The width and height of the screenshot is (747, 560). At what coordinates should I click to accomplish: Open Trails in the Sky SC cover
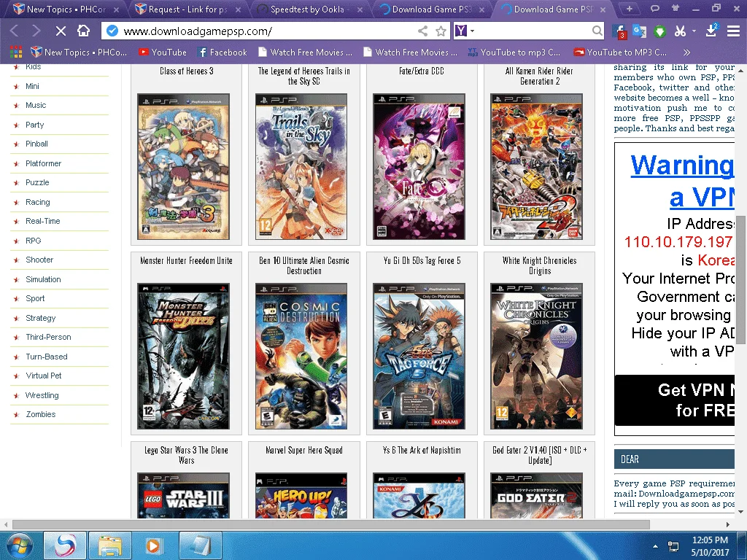click(301, 166)
